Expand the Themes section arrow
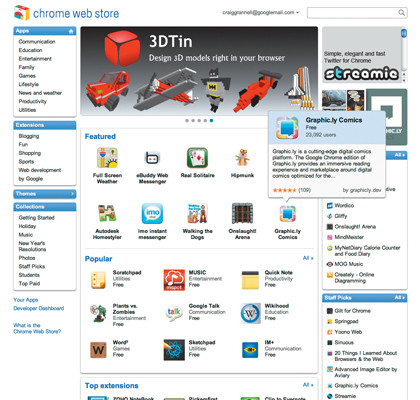 [72, 194]
